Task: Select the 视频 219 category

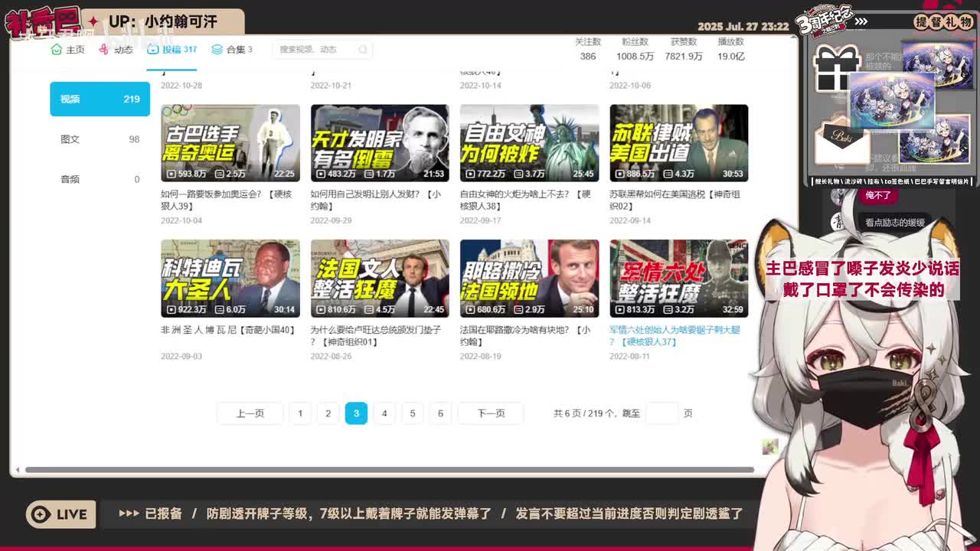Action: click(100, 99)
